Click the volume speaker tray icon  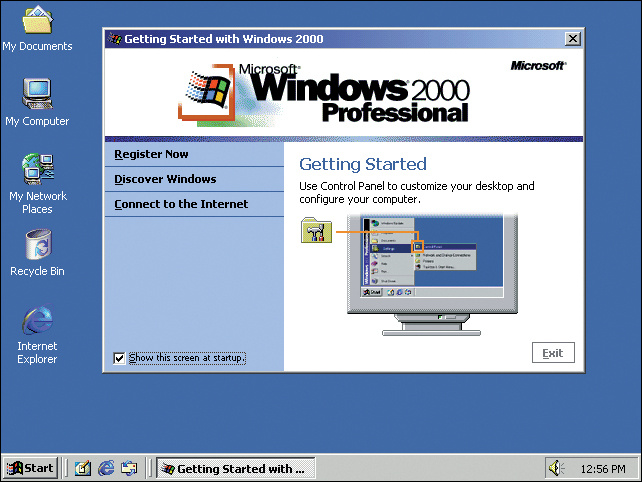(556, 468)
